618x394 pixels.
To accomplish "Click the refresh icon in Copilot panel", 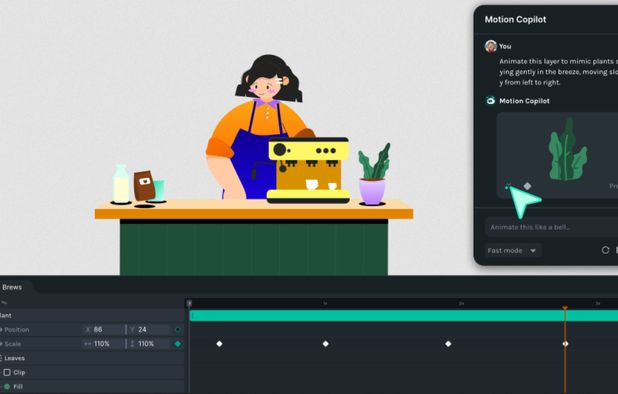I will click(x=605, y=250).
